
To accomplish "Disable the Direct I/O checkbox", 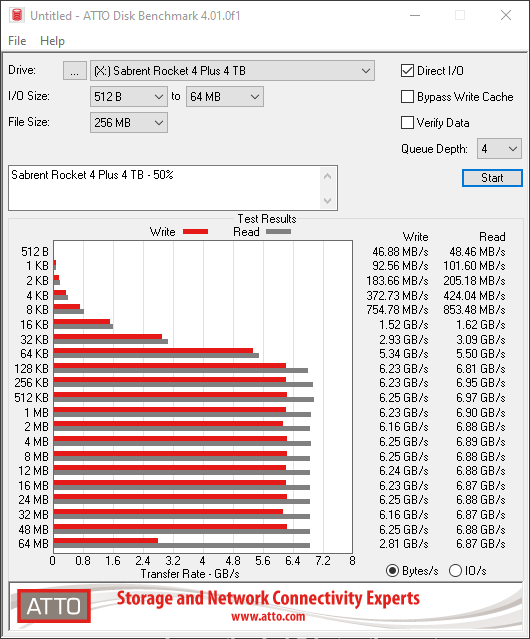I will pos(407,71).
